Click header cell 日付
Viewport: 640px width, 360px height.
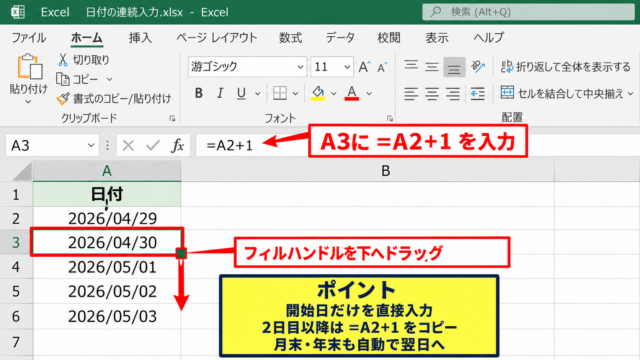pos(107,194)
